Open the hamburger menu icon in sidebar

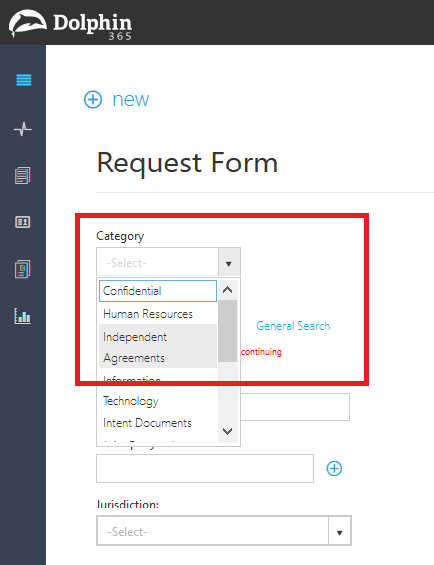(x=24, y=80)
